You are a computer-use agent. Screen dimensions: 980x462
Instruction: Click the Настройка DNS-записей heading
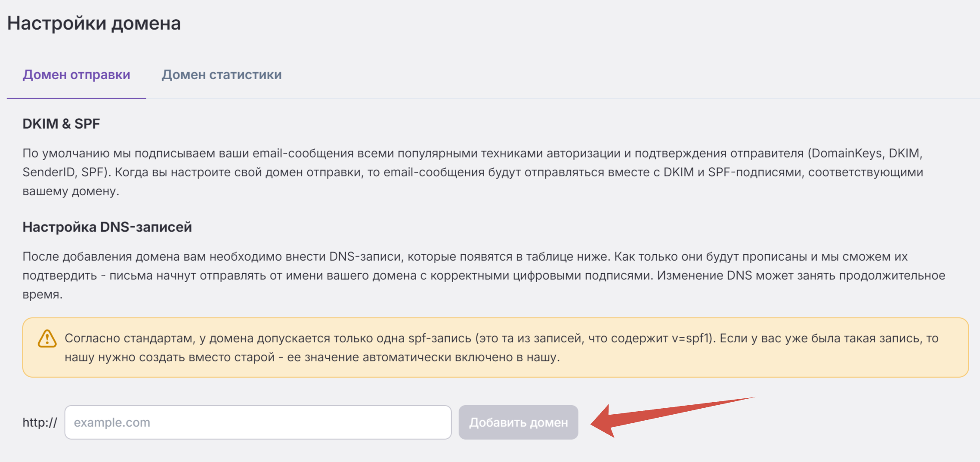pos(107,227)
